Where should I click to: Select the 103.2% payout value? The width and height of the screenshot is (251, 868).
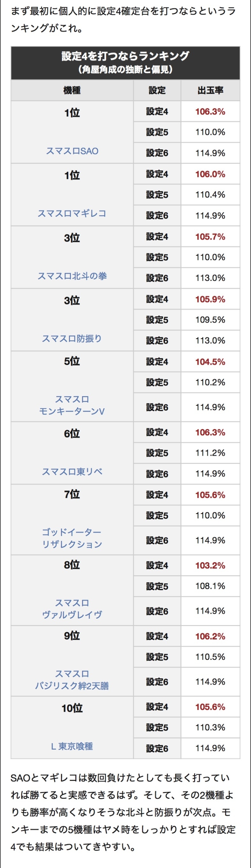[210, 565]
